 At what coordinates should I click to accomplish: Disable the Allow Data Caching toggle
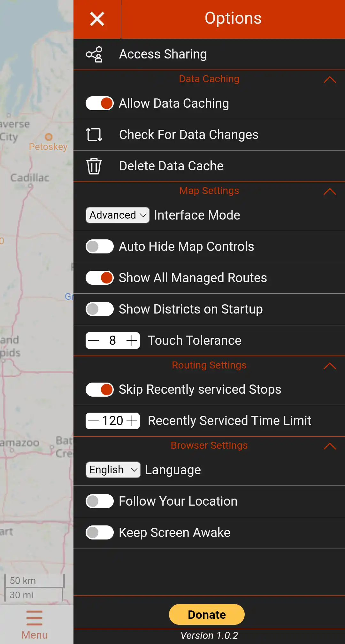coord(100,103)
